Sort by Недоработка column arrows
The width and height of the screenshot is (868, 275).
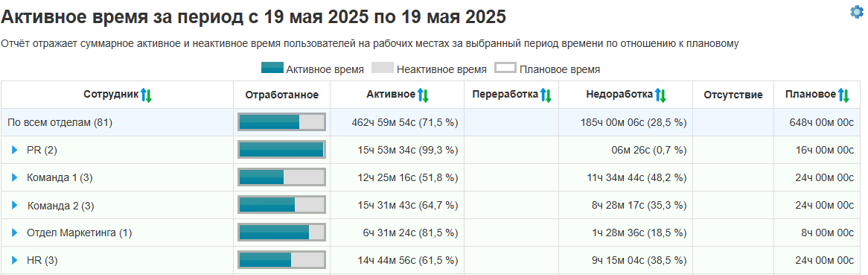point(660,95)
